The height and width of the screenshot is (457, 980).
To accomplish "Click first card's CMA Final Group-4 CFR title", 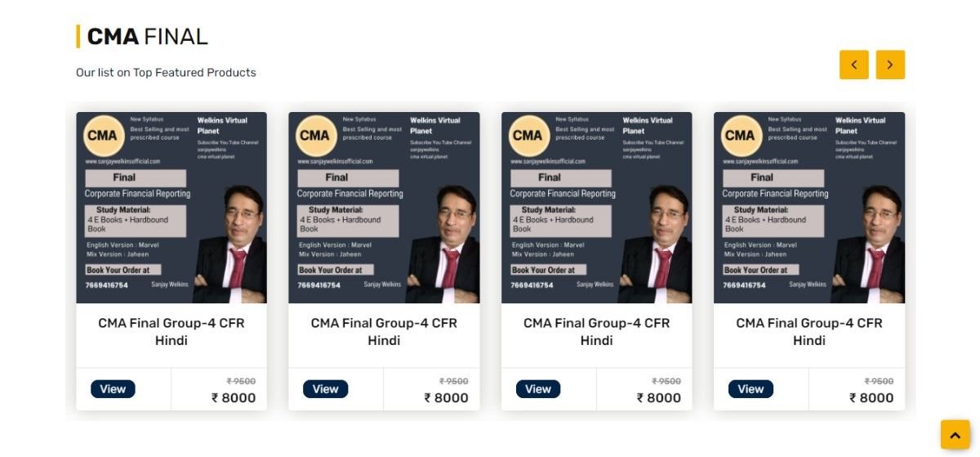I will pyautogui.click(x=171, y=331).
